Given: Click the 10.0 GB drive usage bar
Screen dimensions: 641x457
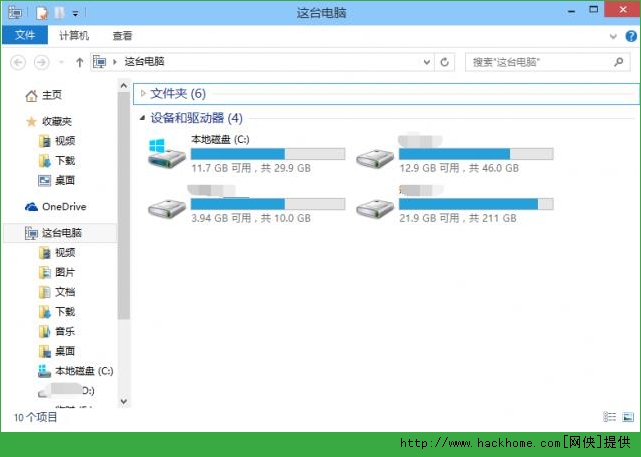Looking at the screenshot, I should coord(268,204).
